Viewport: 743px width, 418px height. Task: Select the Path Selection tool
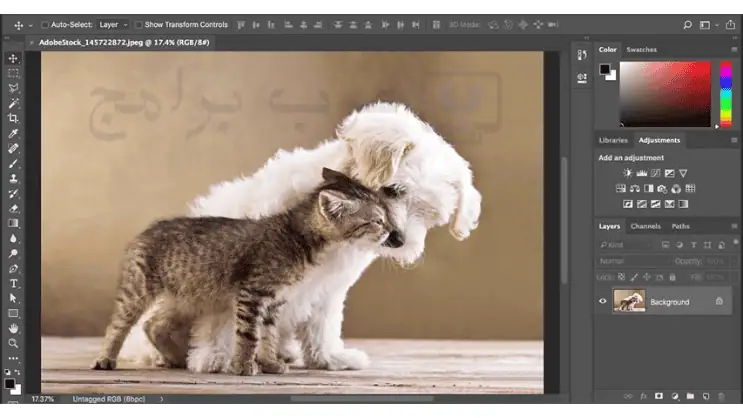tap(13, 299)
